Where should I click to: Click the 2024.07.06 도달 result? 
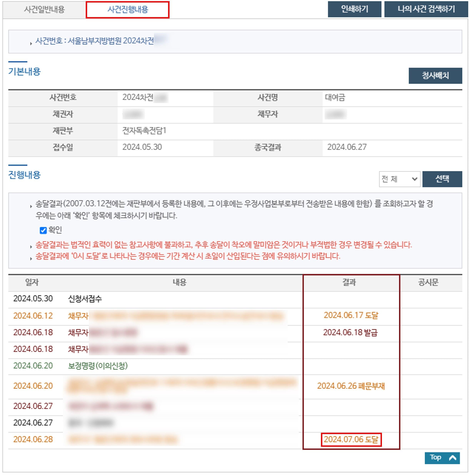pyautogui.click(x=351, y=439)
